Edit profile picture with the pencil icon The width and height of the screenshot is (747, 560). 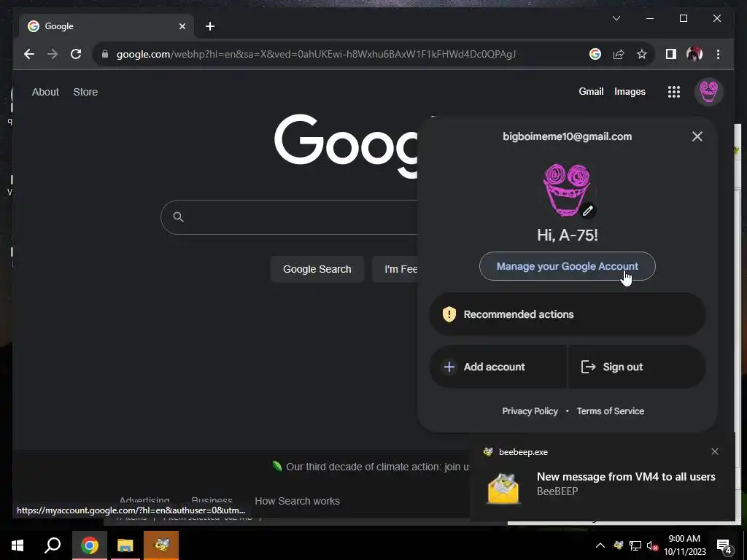pyautogui.click(x=588, y=211)
